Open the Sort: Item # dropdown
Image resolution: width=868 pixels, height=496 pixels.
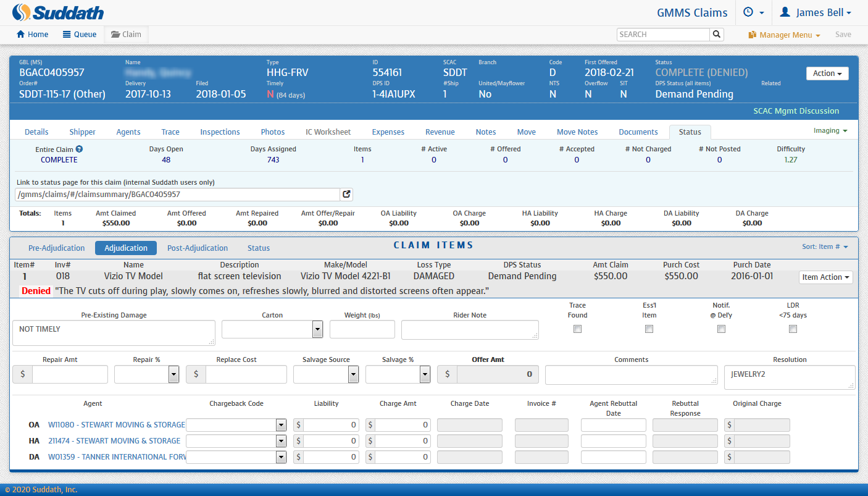pyautogui.click(x=825, y=247)
